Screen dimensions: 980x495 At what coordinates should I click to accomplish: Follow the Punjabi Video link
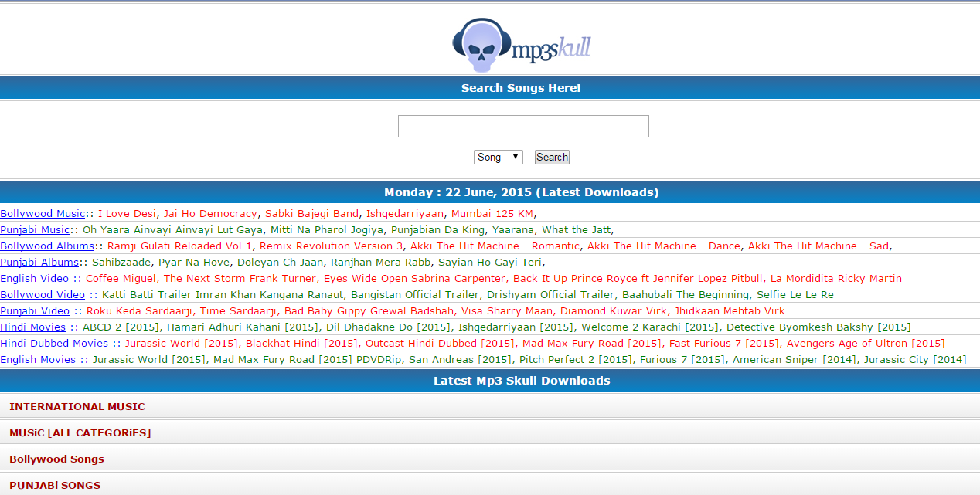pos(35,310)
